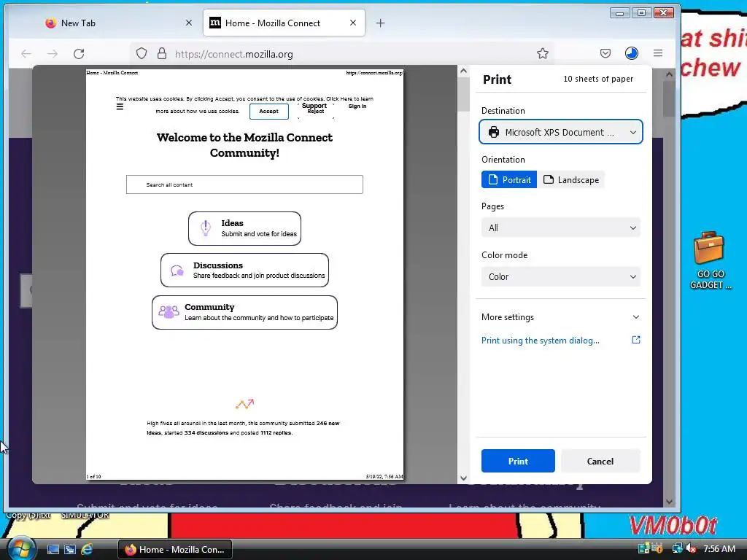Launch Internet Explorer from quick launch

click(87, 550)
